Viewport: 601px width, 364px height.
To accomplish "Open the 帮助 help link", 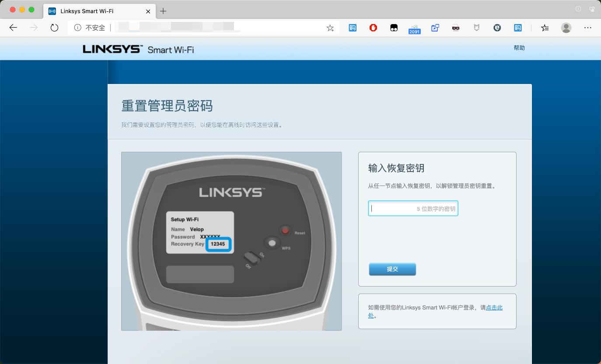I will 519,48.
